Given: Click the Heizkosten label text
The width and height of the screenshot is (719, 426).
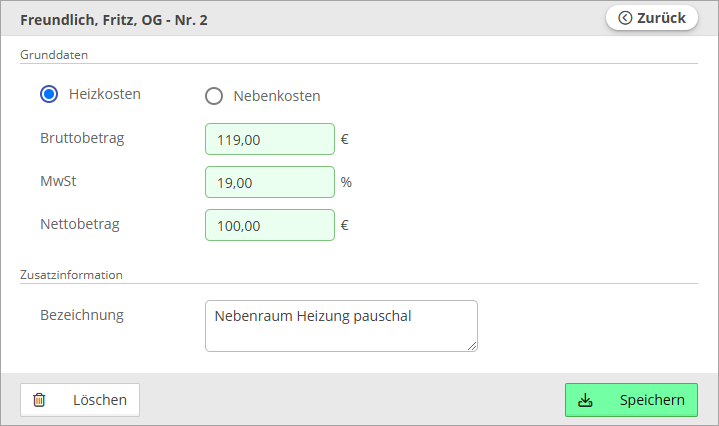Looking at the screenshot, I should point(105,94).
